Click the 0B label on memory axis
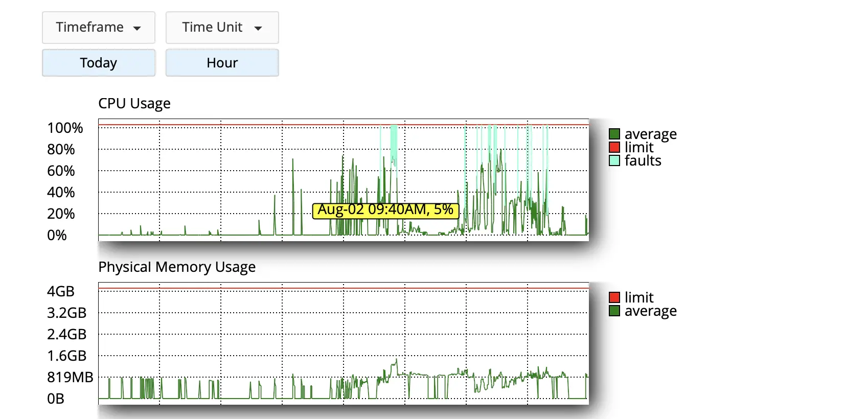 click(56, 399)
